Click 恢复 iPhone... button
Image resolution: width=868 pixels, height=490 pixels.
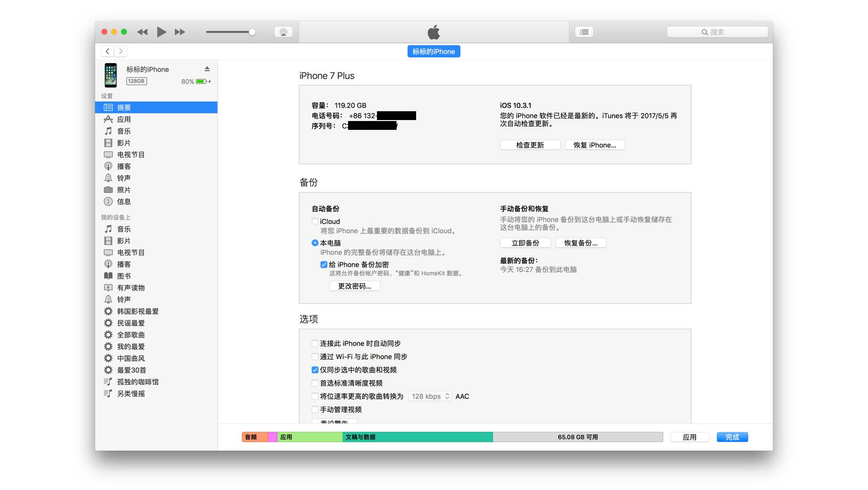[595, 145]
